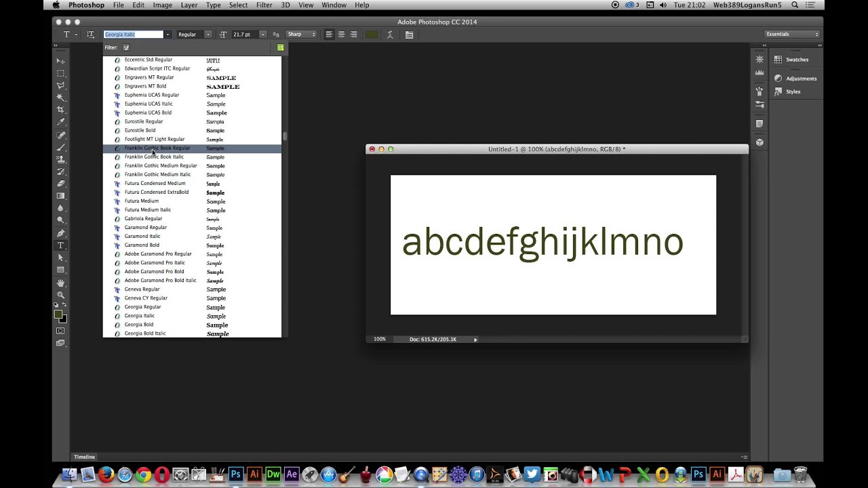
Task: Open the Timeline tab
Action: pos(85,457)
